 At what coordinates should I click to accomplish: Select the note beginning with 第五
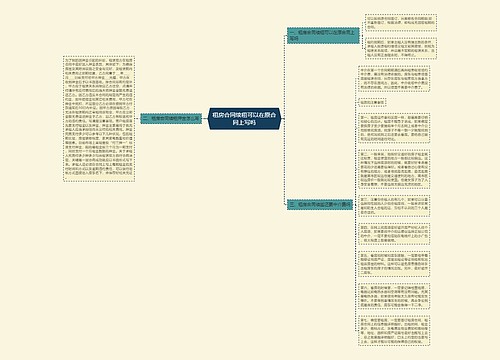tap(394, 264)
